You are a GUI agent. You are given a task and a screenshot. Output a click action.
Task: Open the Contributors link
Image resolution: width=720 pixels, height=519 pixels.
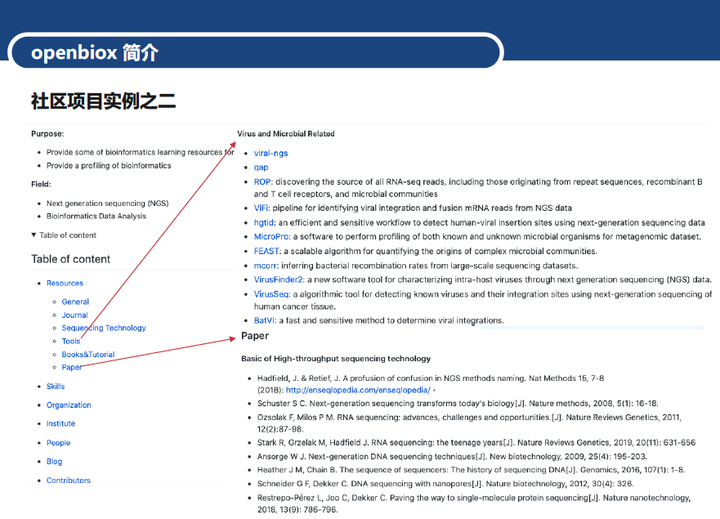tap(68, 480)
